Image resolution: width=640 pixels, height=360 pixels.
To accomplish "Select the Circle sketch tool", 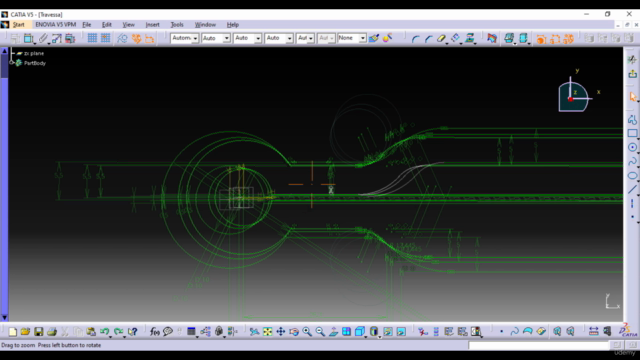I will tap(632, 147).
